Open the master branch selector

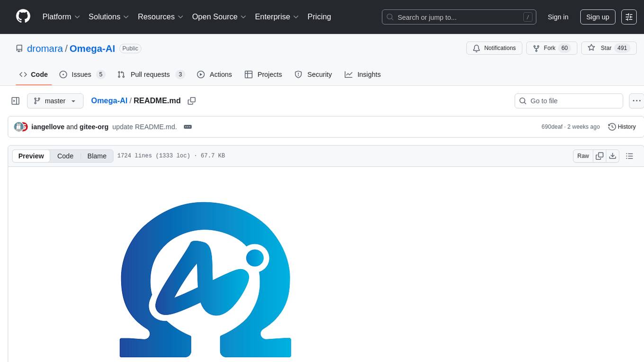[x=55, y=101]
